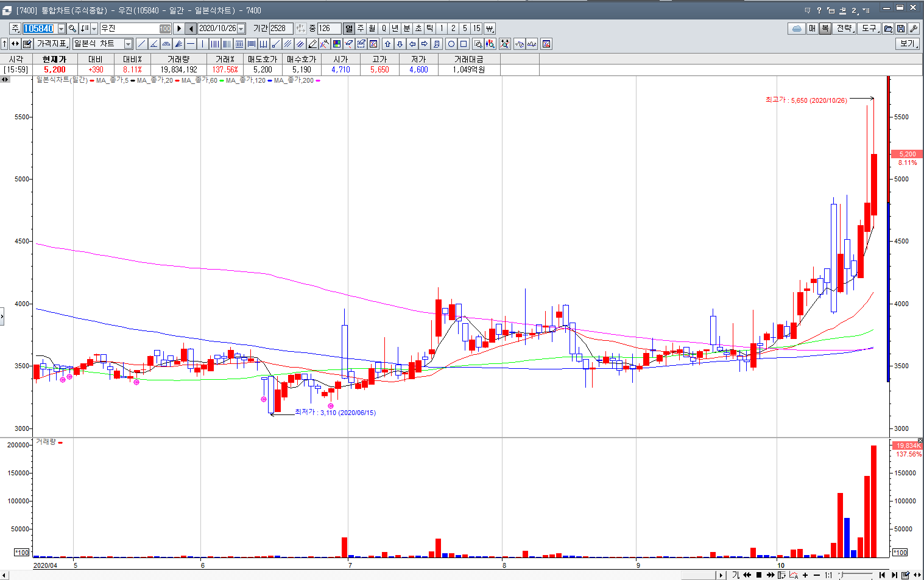Select the minute (분) chart period

[x=407, y=29]
